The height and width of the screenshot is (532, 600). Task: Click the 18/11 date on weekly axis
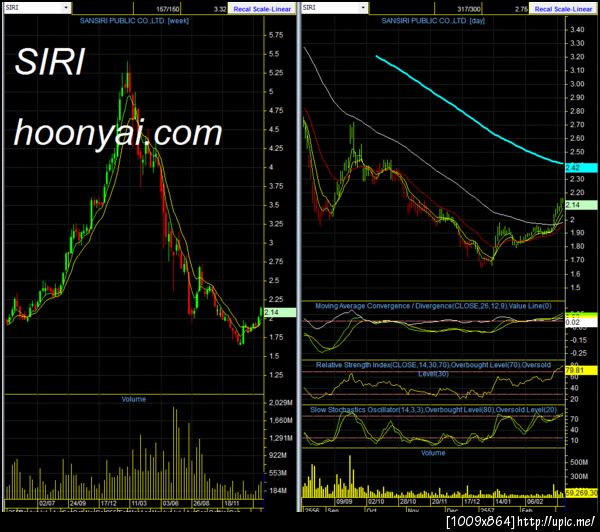(x=232, y=503)
